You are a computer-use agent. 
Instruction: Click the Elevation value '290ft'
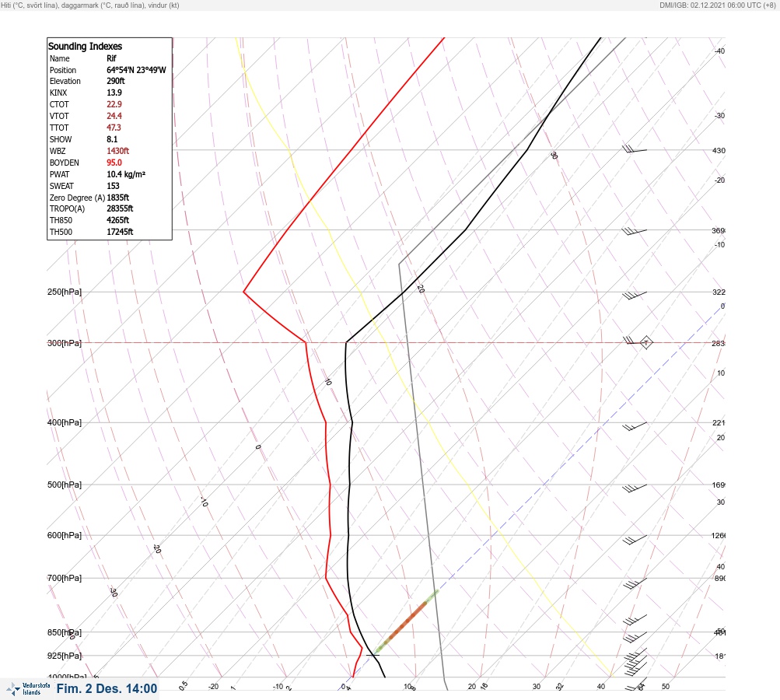(x=116, y=81)
